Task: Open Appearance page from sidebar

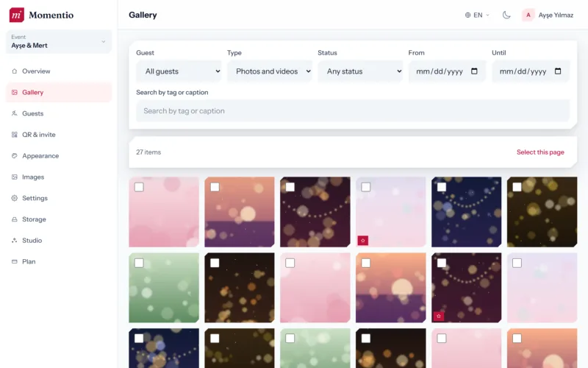Action: pos(59,156)
